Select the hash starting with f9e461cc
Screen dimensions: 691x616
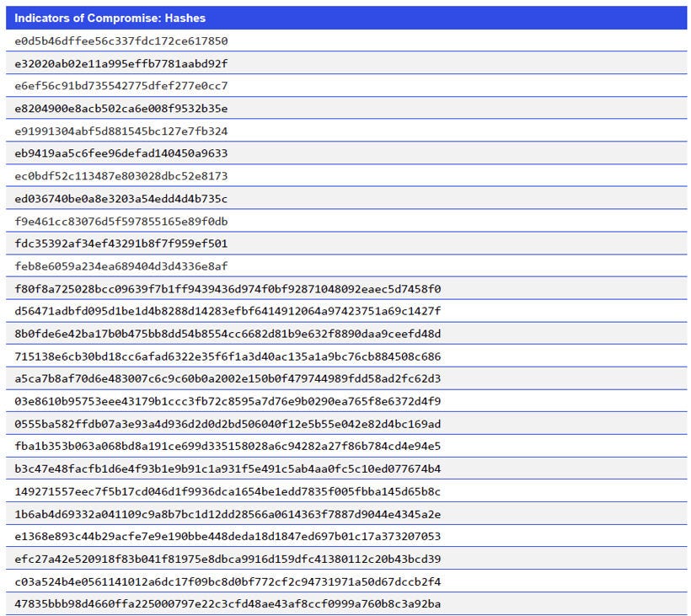click(118, 221)
